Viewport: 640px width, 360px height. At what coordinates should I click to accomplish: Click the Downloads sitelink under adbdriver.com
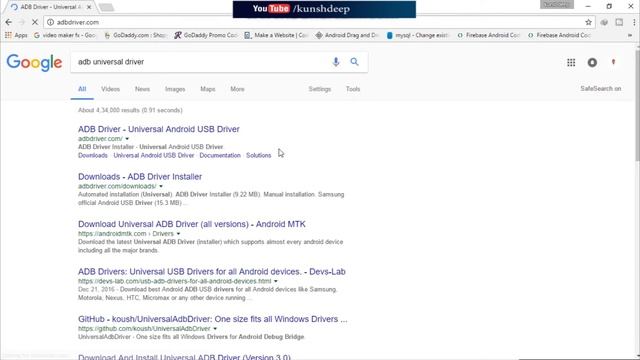(x=93, y=156)
